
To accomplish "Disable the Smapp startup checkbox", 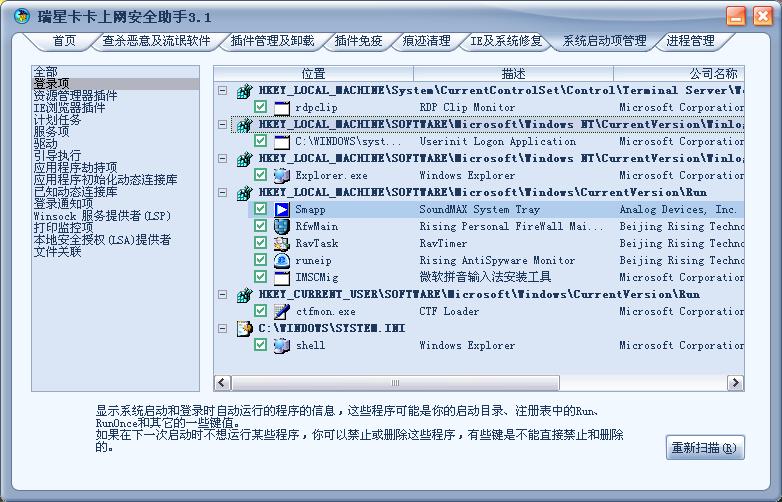I will [x=260, y=208].
